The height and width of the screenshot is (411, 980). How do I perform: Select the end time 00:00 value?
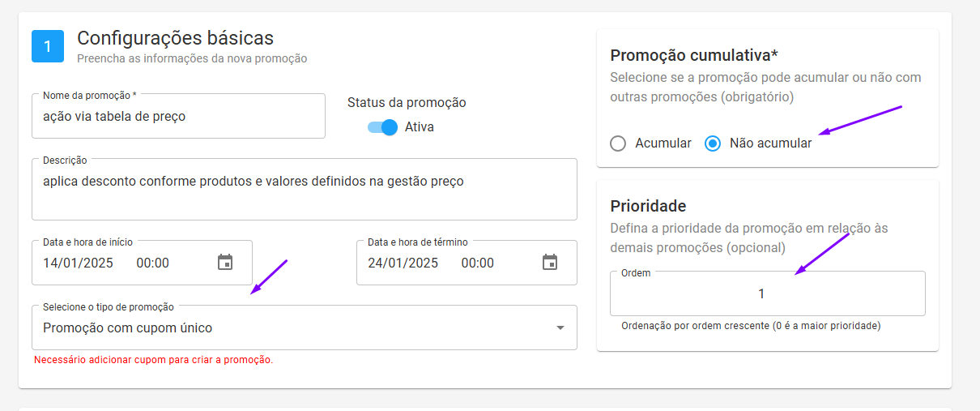(477, 263)
